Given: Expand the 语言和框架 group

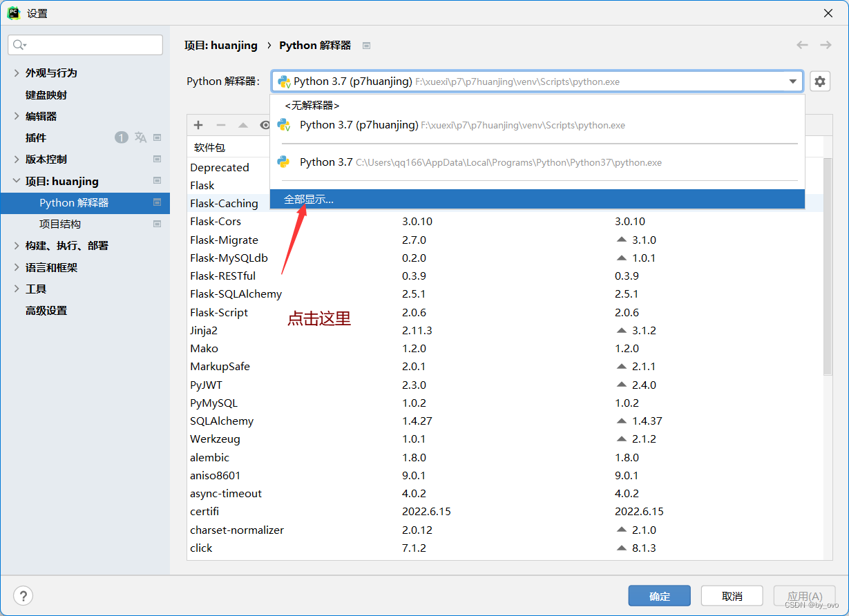Looking at the screenshot, I should (x=17, y=268).
